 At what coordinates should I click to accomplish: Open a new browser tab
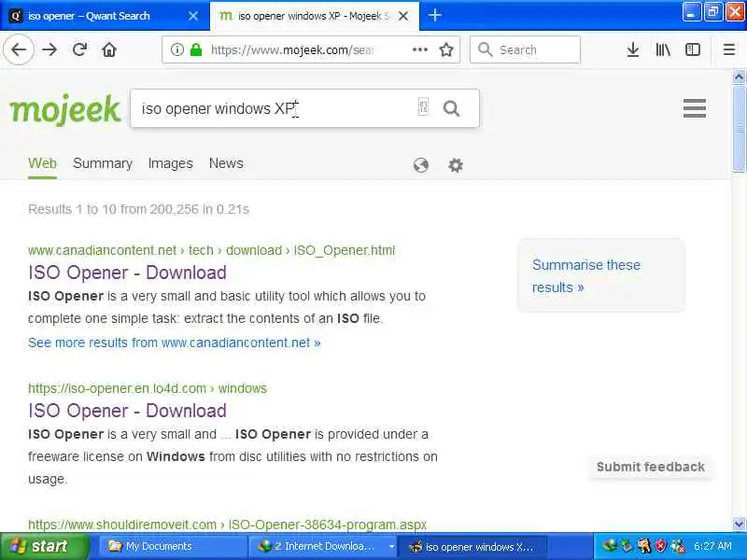pyautogui.click(x=434, y=15)
